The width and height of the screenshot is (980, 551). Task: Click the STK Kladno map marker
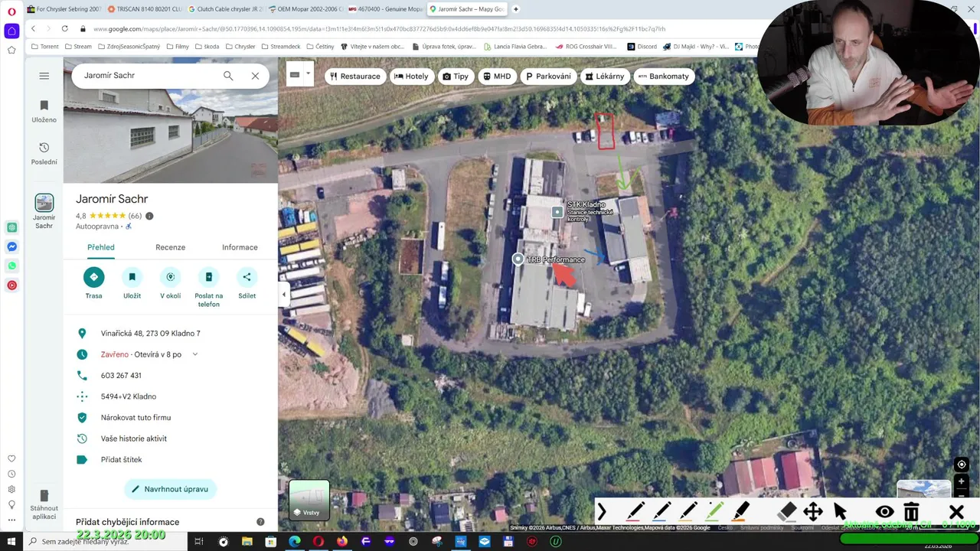click(557, 212)
